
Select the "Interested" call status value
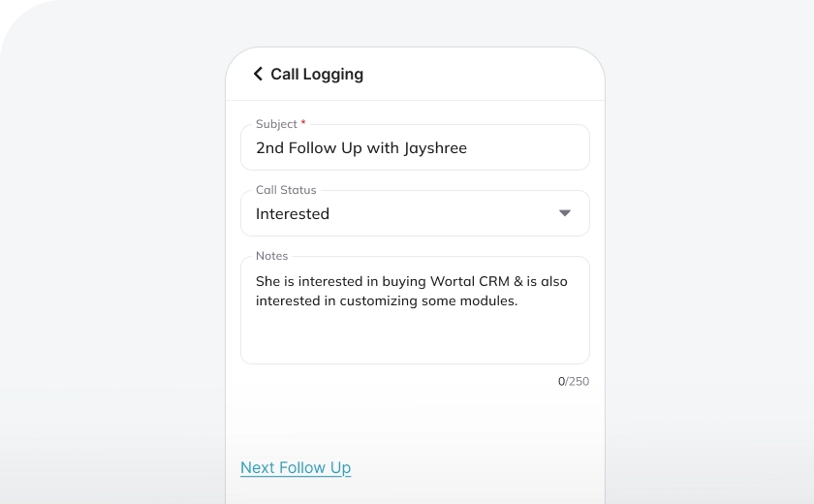[293, 213]
